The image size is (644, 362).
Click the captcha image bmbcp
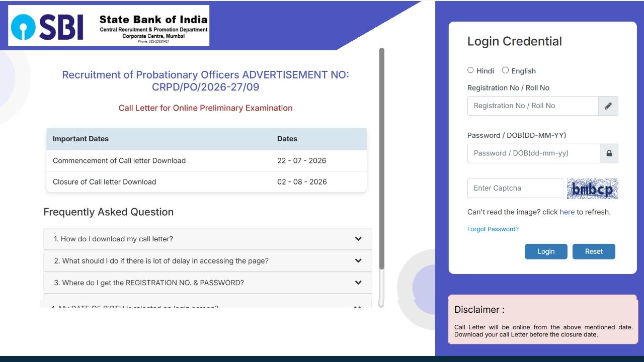(x=592, y=189)
